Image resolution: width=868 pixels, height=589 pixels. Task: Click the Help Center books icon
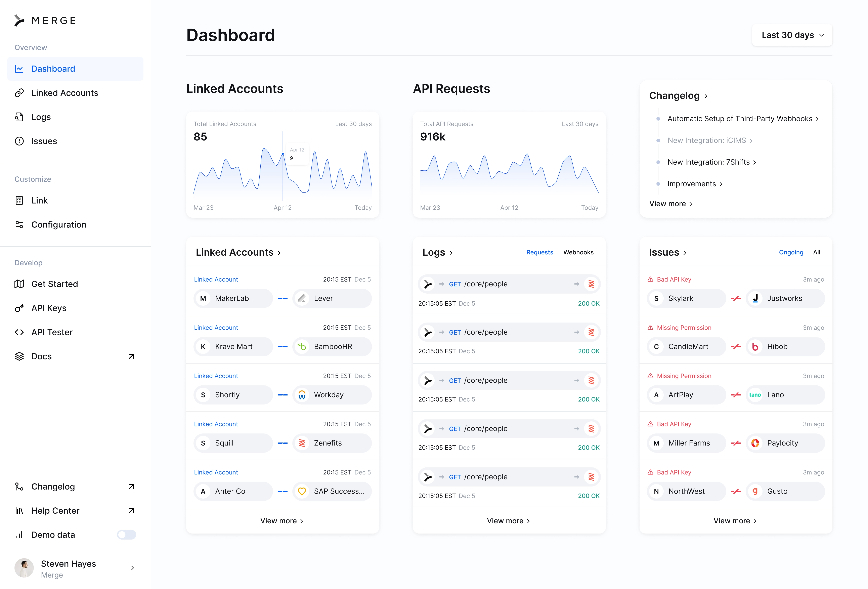[x=19, y=511]
